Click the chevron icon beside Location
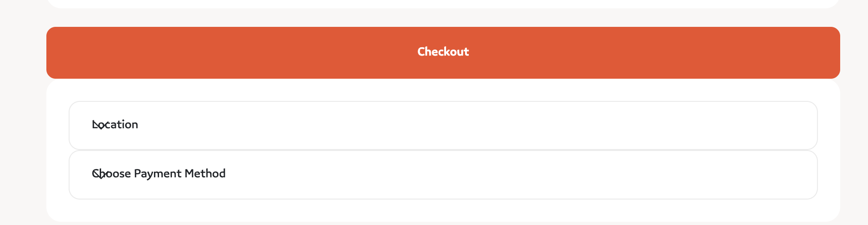868x225 pixels. coord(101,125)
